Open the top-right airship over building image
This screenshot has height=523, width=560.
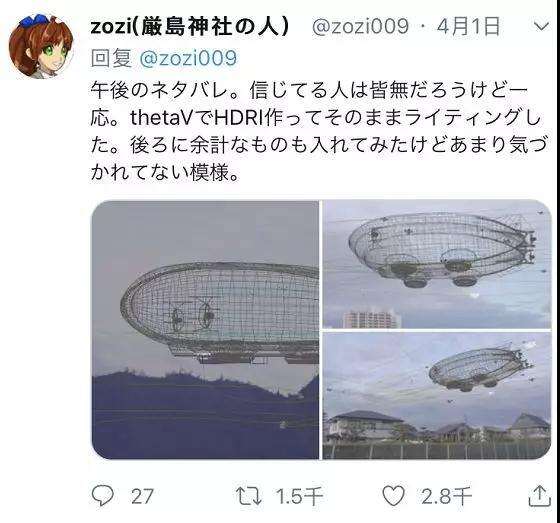click(x=437, y=264)
